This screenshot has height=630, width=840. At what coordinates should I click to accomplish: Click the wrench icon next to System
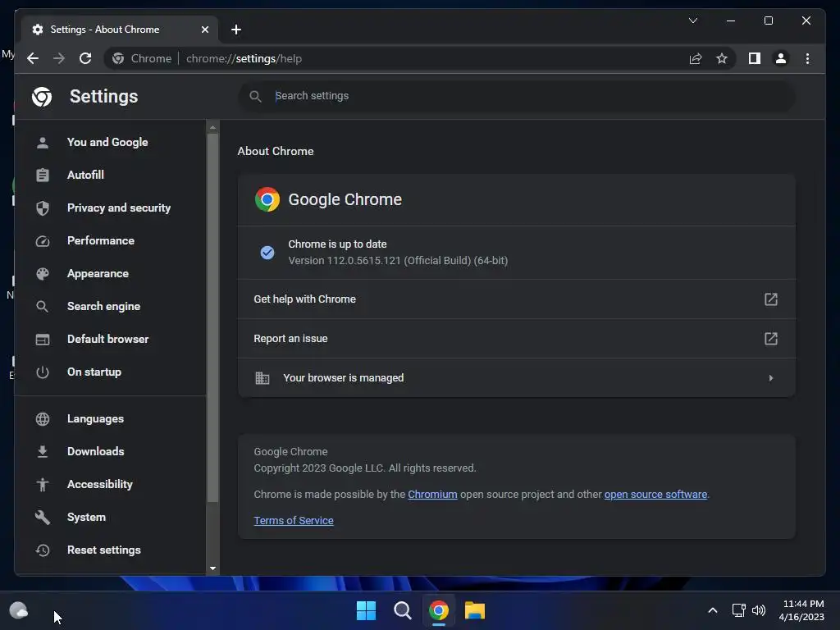43,517
